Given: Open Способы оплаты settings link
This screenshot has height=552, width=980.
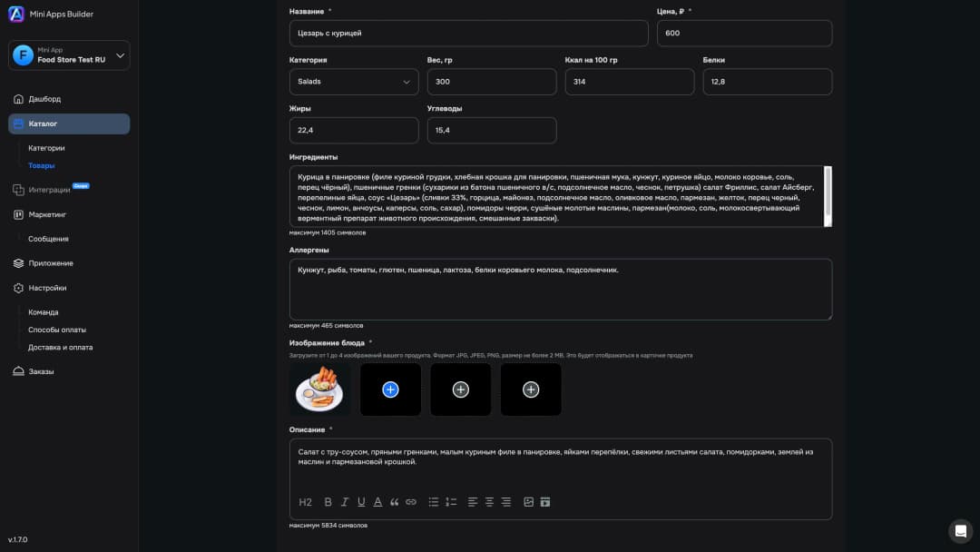Looking at the screenshot, I should [57, 330].
